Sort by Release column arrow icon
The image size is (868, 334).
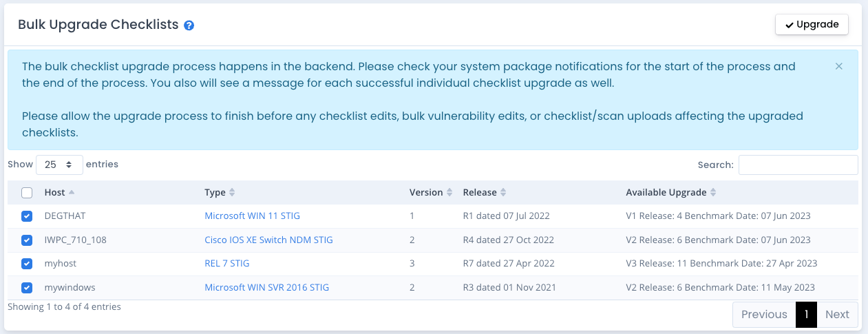503,192
